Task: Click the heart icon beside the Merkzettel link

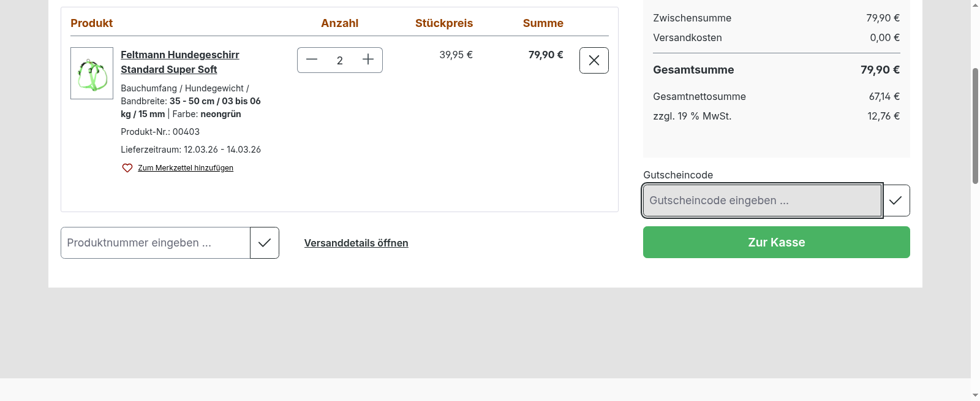Action: click(127, 167)
